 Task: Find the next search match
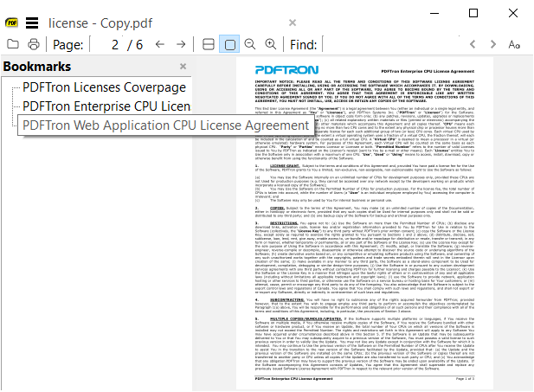click(x=492, y=44)
